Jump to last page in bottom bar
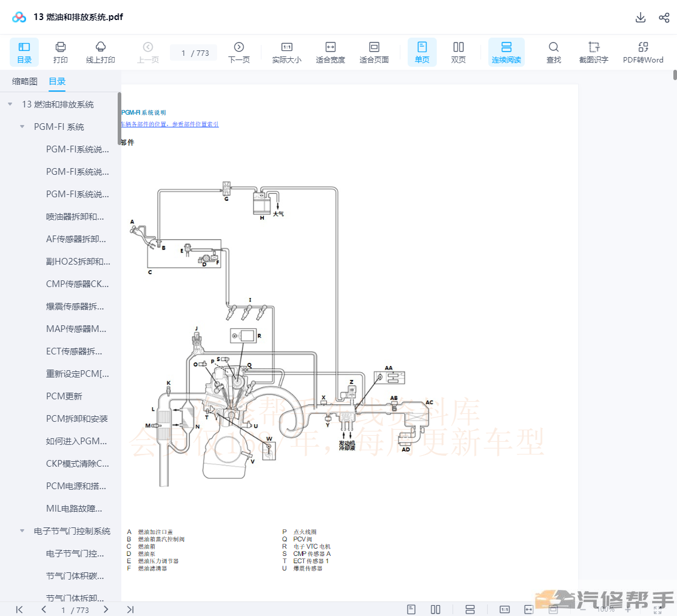677x616 pixels. [x=130, y=609]
